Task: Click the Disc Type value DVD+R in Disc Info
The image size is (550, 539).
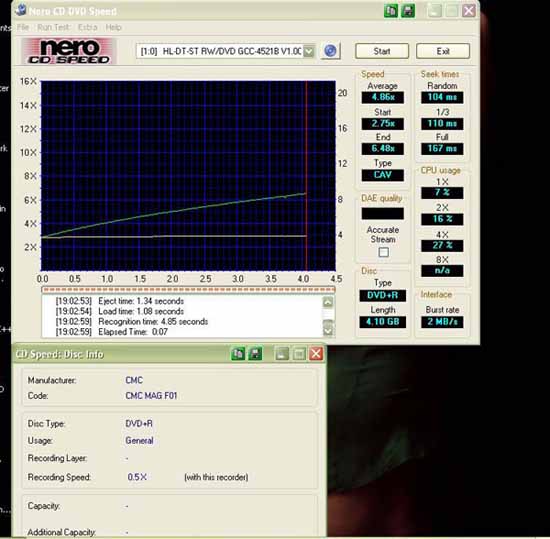Action: pyautogui.click(x=139, y=424)
